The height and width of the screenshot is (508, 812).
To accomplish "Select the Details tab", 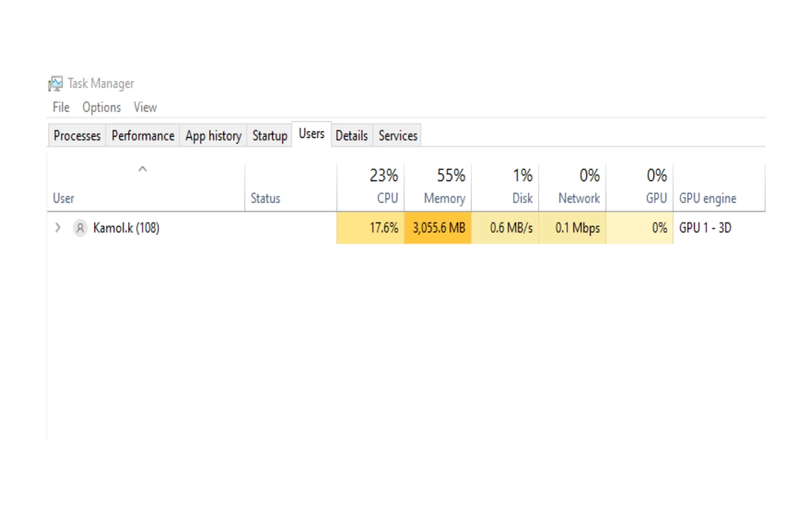I will [351, 135].
